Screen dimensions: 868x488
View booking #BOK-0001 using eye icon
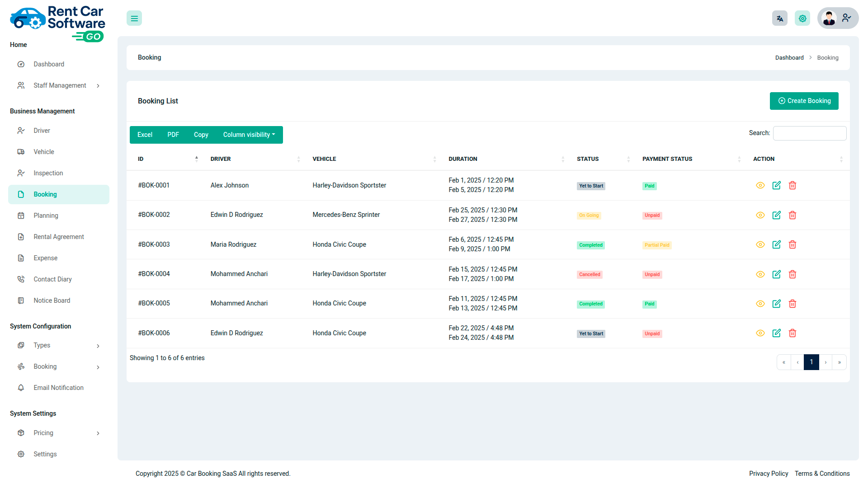point(760,185)
